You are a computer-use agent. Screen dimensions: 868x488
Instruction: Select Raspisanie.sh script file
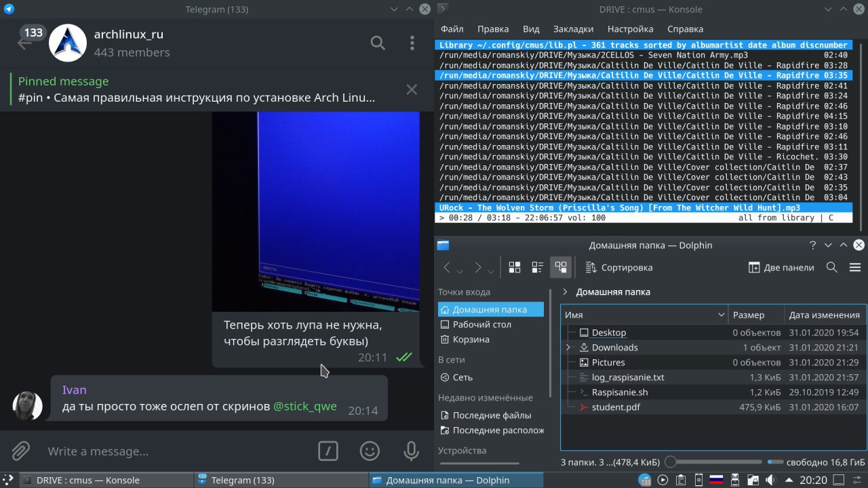[619, 392]
